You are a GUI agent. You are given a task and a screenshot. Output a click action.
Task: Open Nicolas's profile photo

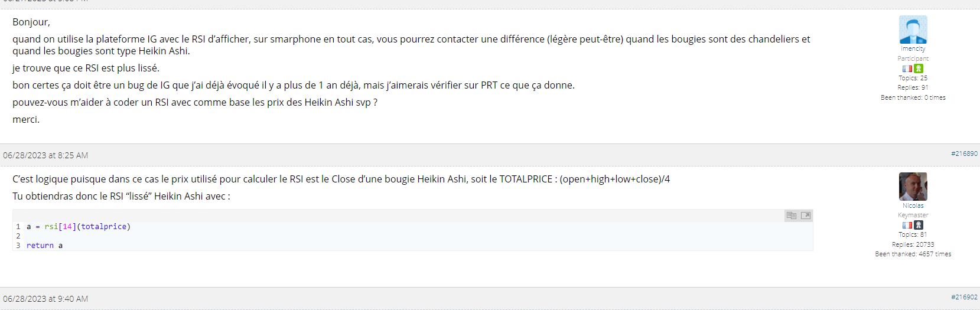(x=913, y=187)
